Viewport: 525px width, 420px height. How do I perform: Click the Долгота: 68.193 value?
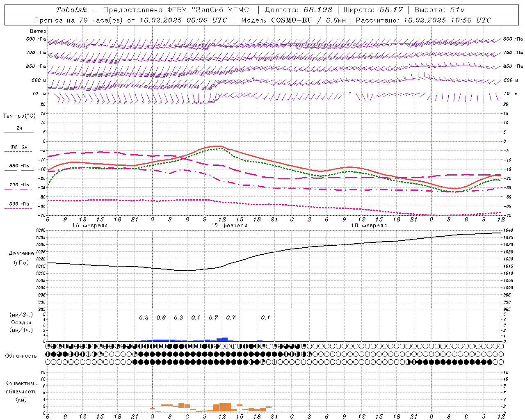point(298,10)
